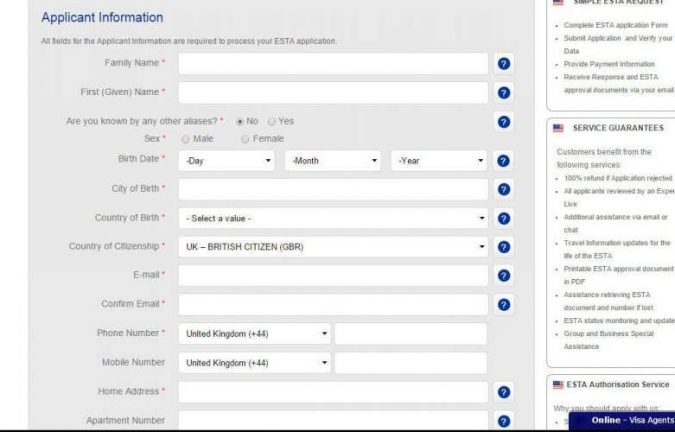675x432 pixels.
Task: Click the help icon beside First (Given) Name
Action: click(505, 93)
